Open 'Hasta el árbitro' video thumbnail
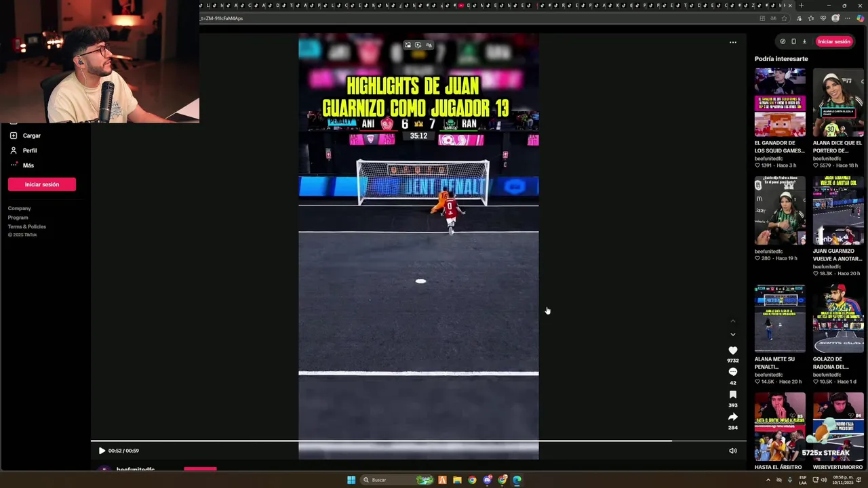Viewport: 868px width, 488px height. coord(780,426)
